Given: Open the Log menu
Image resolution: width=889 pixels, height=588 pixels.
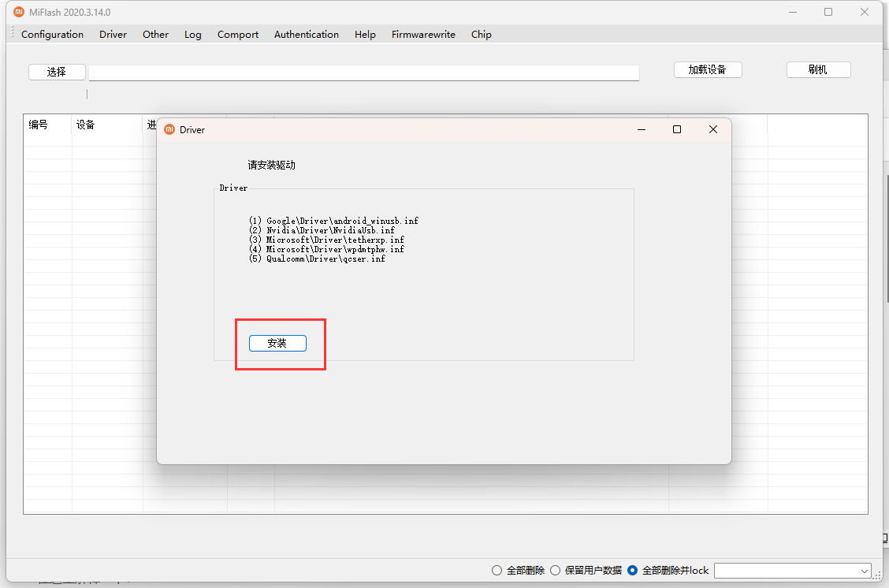Looking at the screenshot, I should pyautogui.click(x=193, y=35).
